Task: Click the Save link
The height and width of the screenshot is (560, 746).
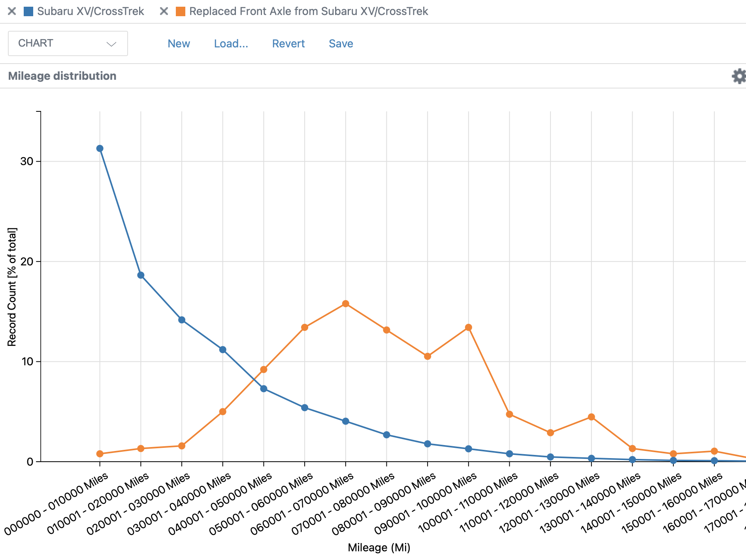Action: 341,43
